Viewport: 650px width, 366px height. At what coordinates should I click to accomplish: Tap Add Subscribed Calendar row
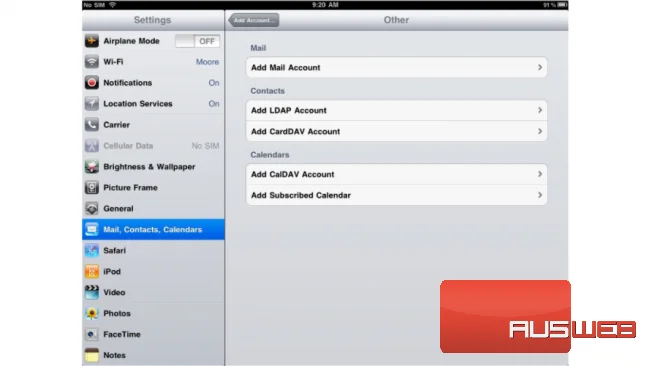[396, 195]
